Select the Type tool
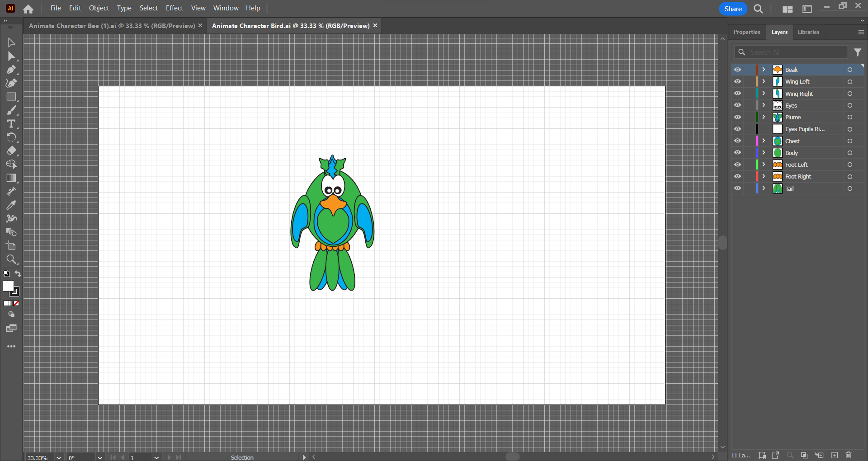 [x=11, y=124]
